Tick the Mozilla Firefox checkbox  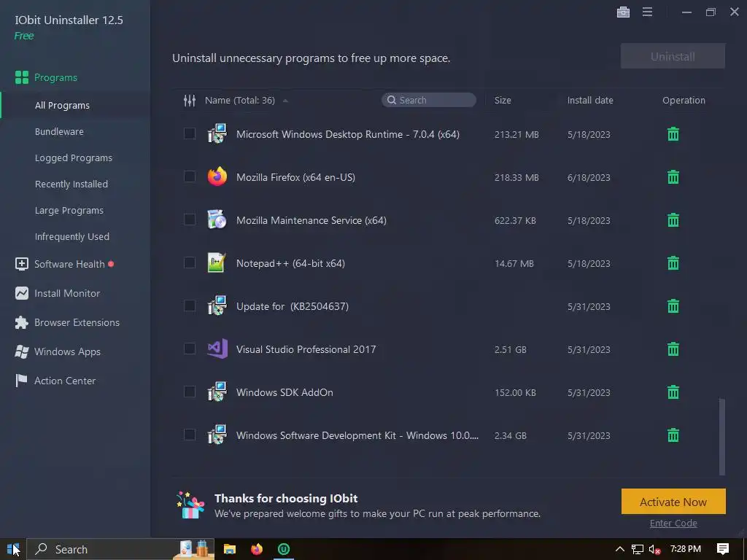click(190, 176)
